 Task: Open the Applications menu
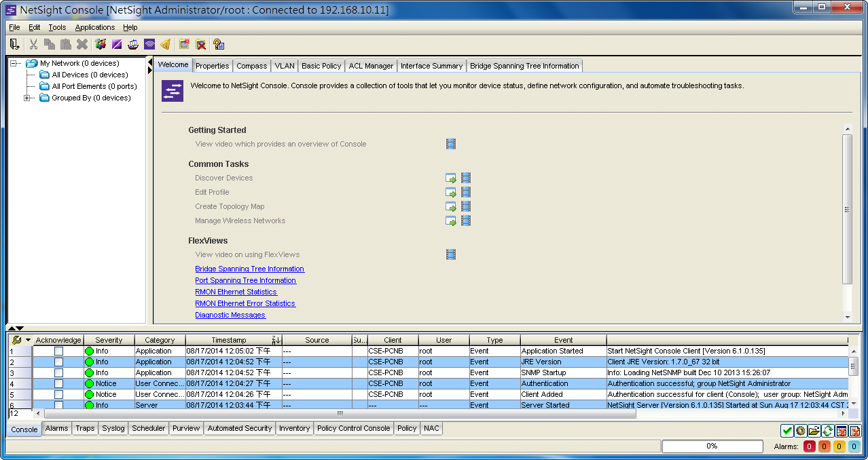[x=95, y=27]
